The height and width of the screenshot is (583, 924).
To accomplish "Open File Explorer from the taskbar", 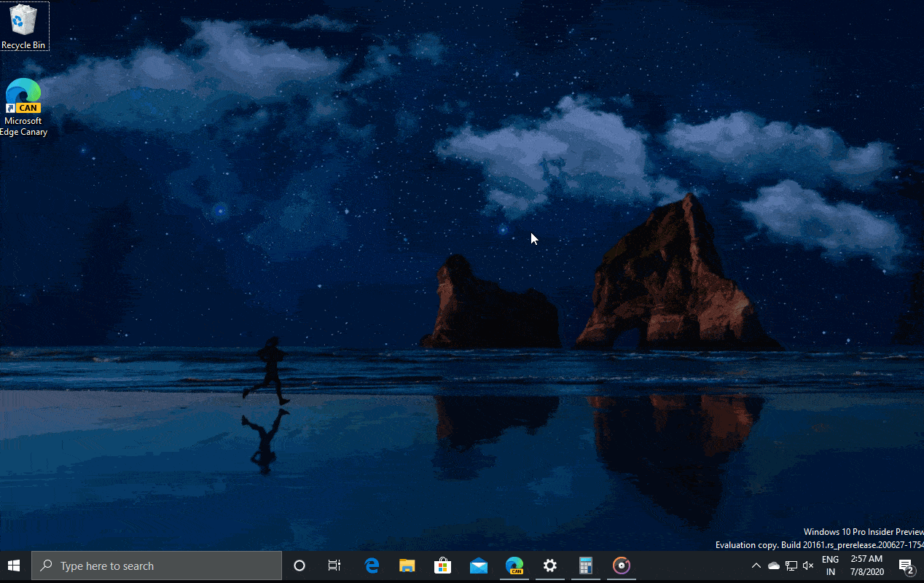I will tap(407, 566).
